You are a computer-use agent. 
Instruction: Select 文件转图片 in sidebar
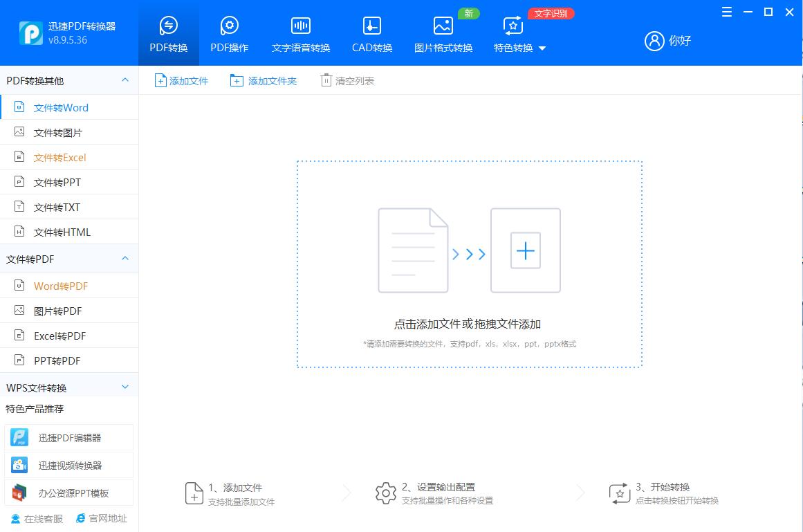(x=69, y=133)
